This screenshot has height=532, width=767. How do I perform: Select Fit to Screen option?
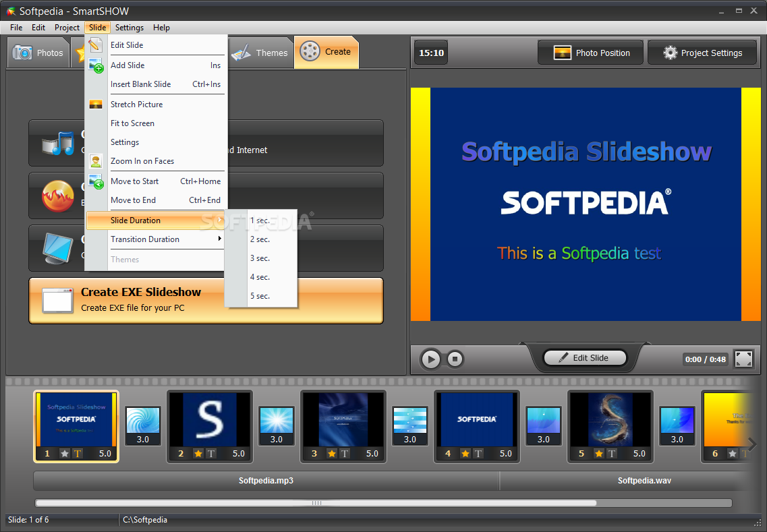(156, 123)
